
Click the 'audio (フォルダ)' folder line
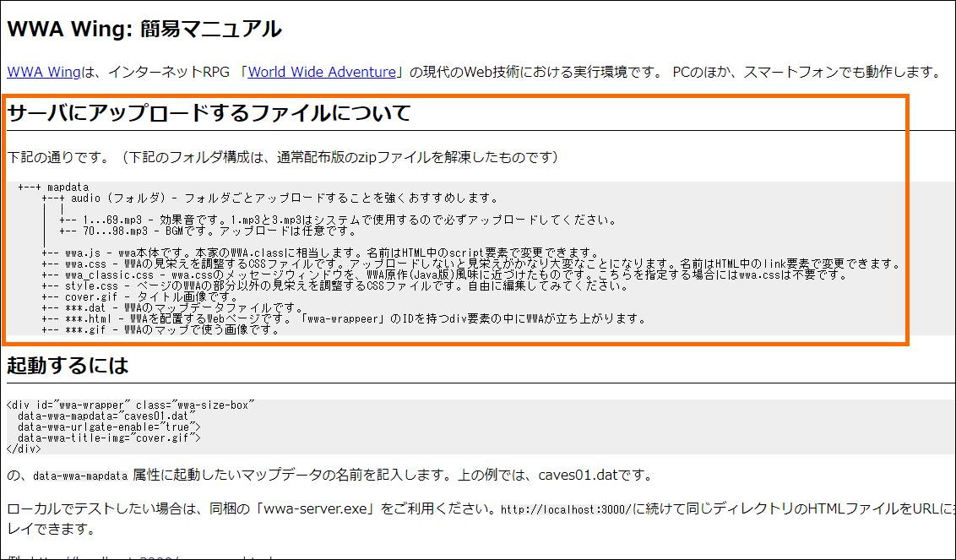(x=270, y=198)
